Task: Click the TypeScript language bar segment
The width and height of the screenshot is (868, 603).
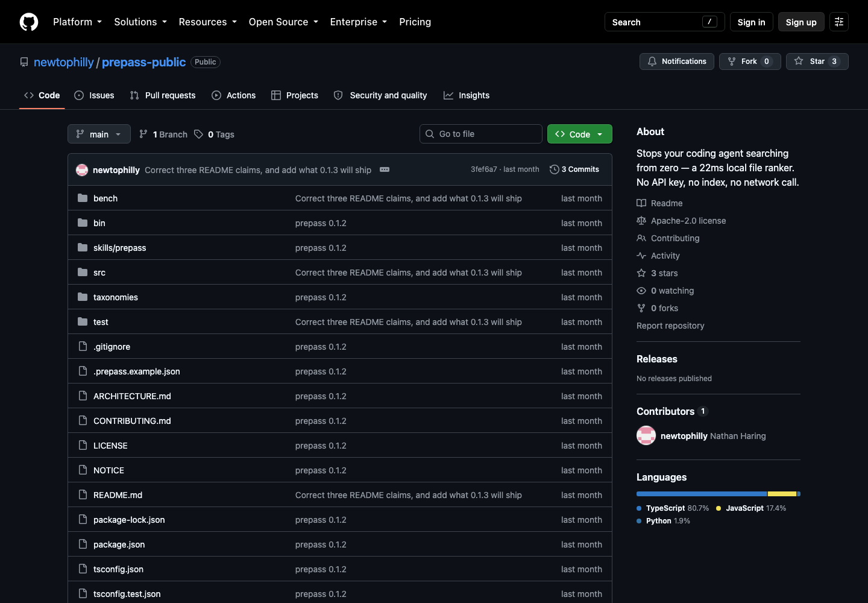Action: 702,494
